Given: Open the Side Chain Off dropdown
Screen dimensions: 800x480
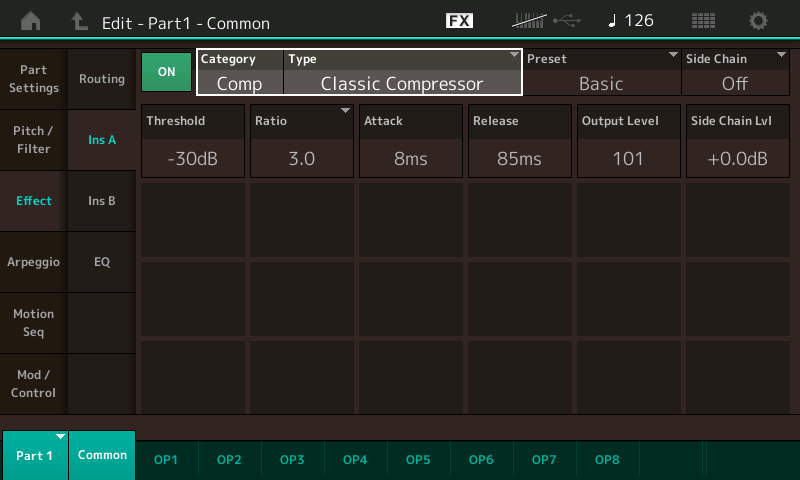Looking at the screenshot, I should tap(735, 72).
